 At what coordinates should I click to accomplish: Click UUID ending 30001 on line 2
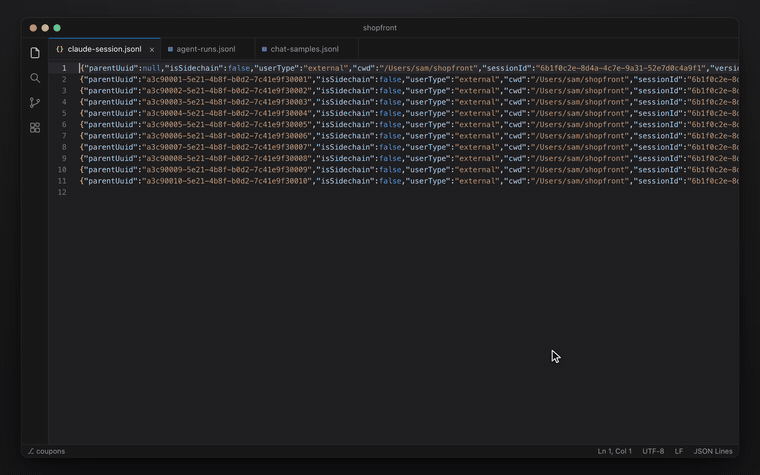tap(227, 79)
